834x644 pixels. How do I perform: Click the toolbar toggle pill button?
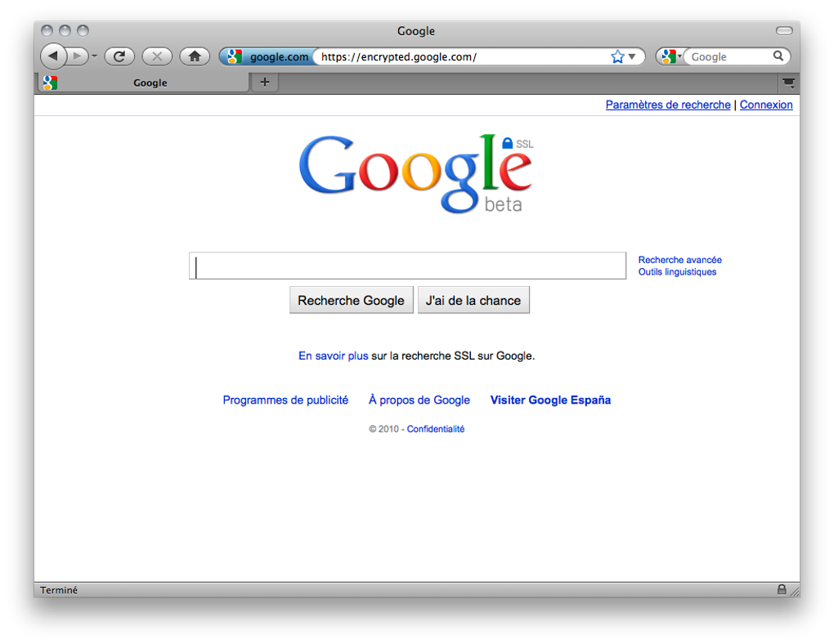[x=784, y=31]
